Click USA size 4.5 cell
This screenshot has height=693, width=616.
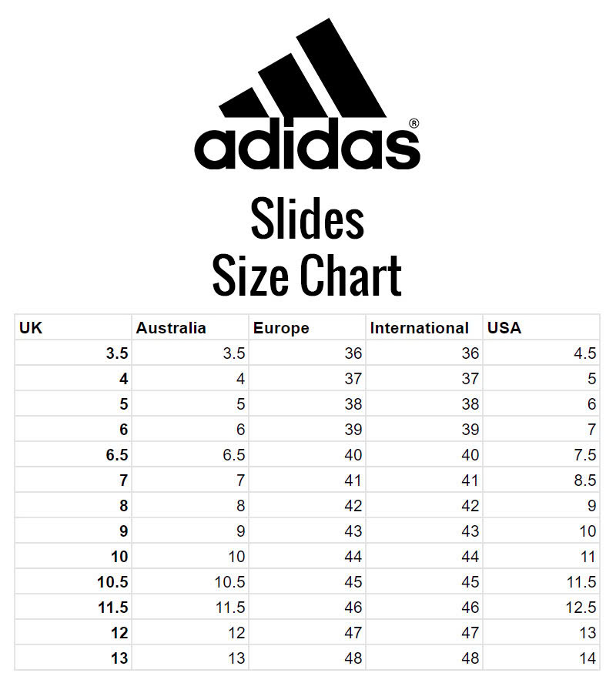[x=541, y=353]
